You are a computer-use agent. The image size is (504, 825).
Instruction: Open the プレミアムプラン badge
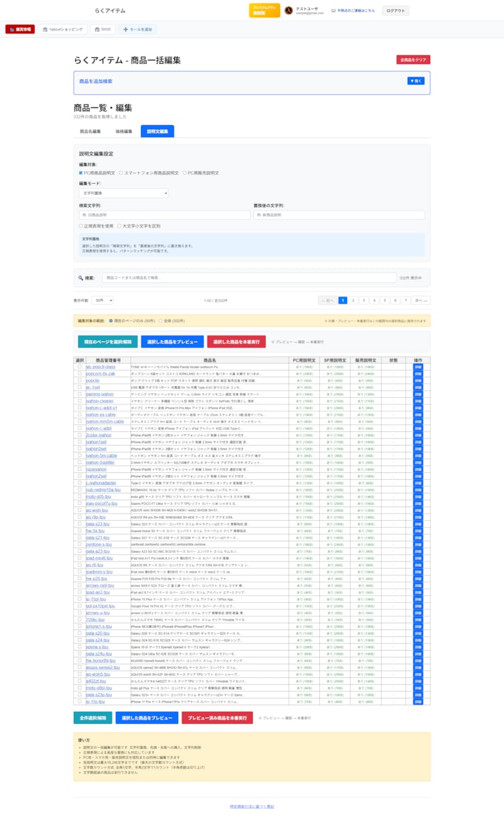(x=265, y=11)
